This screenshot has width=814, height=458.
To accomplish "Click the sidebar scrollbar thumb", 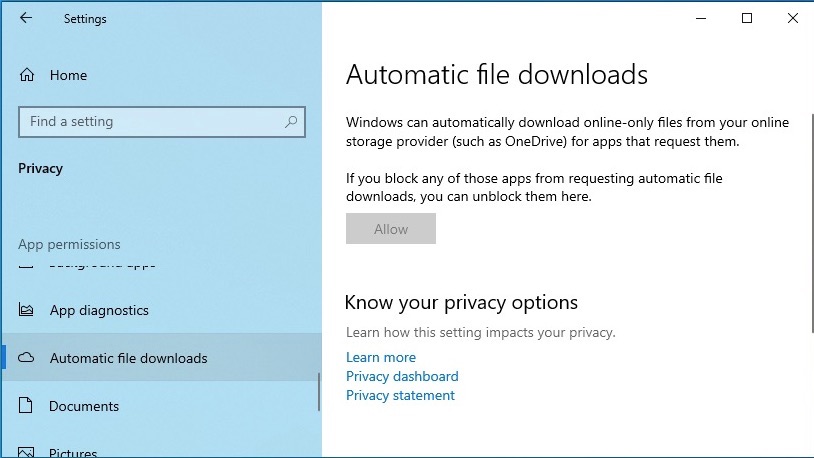I will pos(319,392).
